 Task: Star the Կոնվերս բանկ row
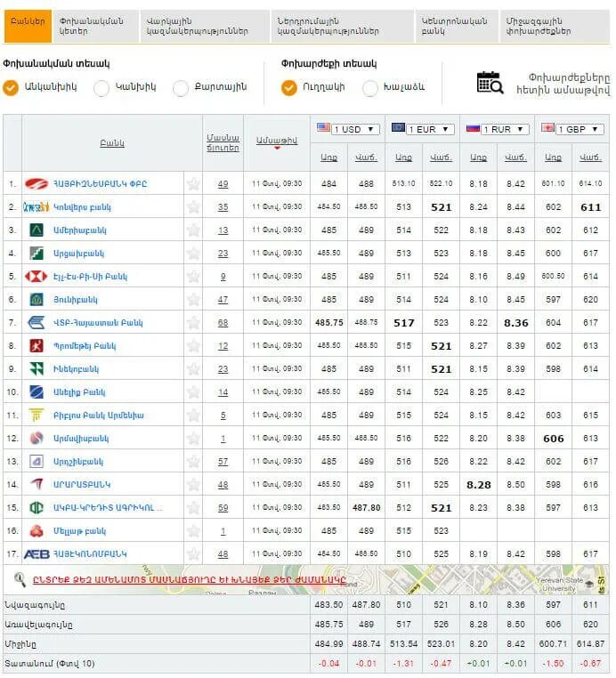193,207
